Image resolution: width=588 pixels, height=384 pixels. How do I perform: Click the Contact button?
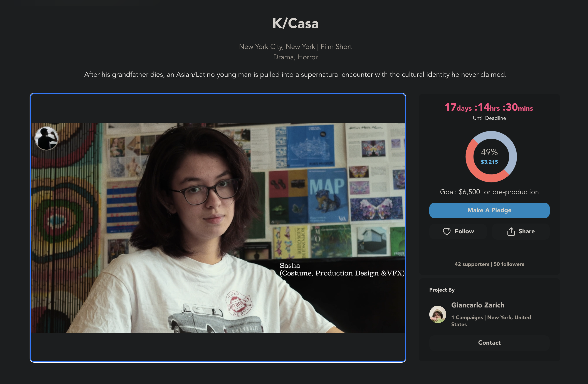(489, 342)
